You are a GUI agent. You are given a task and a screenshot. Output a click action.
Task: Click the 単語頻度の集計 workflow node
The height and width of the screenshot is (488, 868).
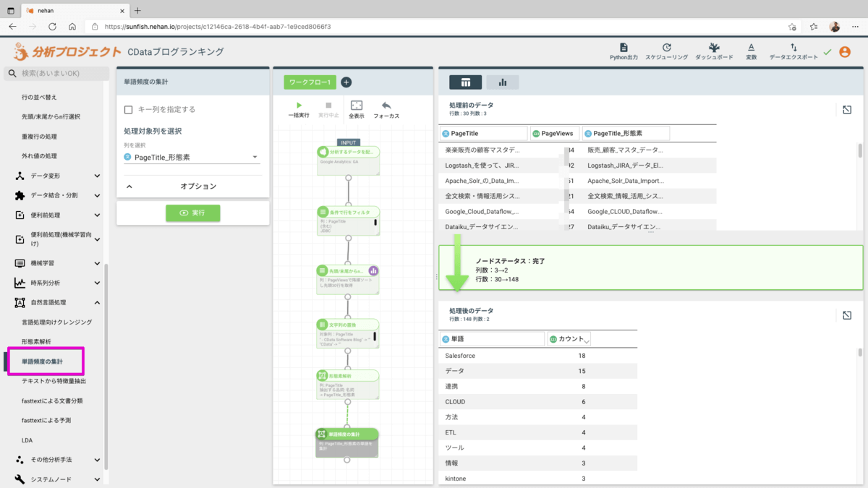coord(347,441)
